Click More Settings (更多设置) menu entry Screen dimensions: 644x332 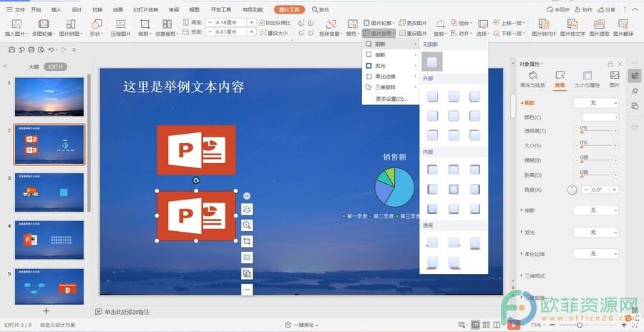point(391,99)
